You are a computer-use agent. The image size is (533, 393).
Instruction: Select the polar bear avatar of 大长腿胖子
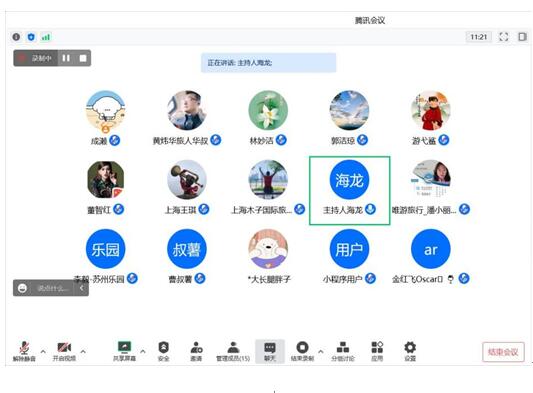click(x=268, y=249)
